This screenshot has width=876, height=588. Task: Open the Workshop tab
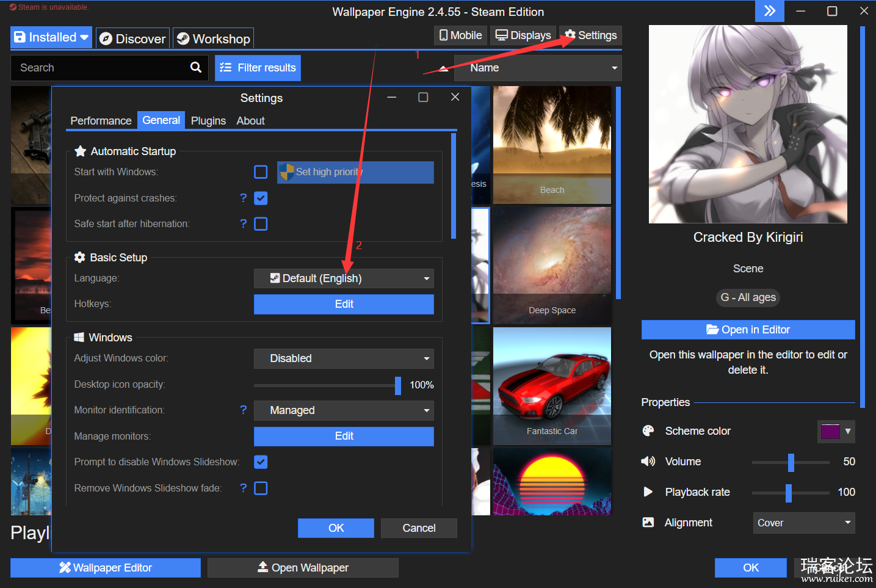(x=213, y=38)
